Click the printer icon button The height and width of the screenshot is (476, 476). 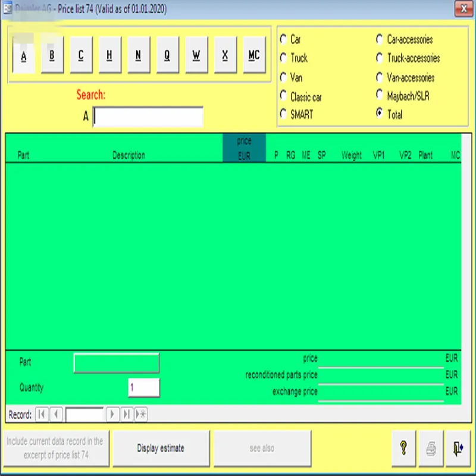(x=431, y=448)
